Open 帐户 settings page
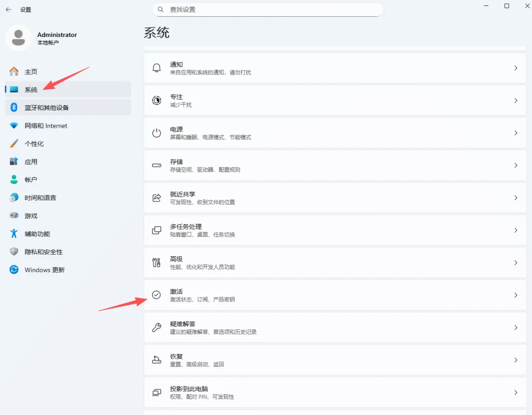This screenshot has width=532, height=415. click(x=68, y=179)
